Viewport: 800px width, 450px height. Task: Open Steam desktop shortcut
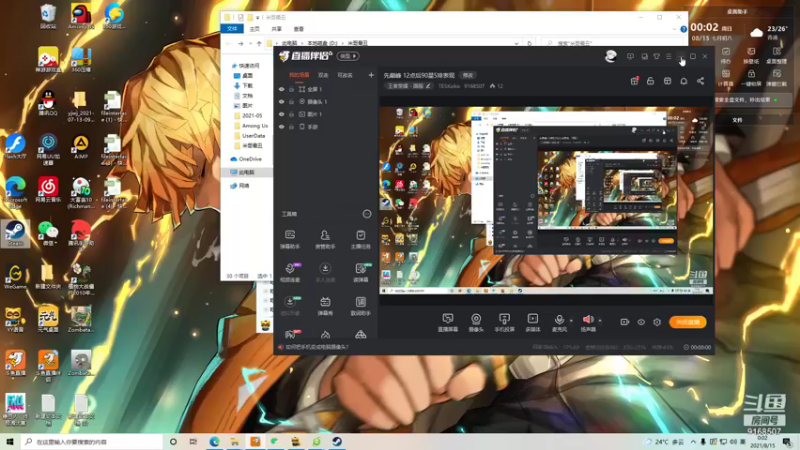click(15, 234)
